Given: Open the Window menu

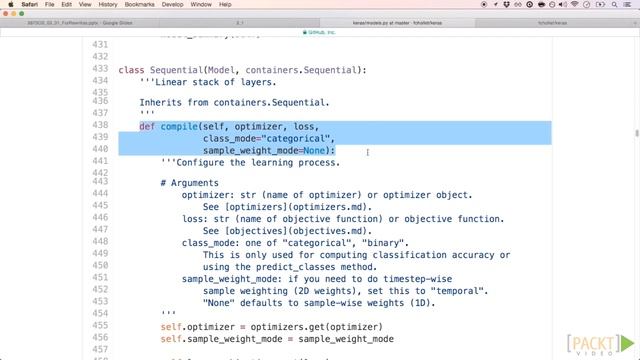Looking at the screenshot, I should (201, 4).
